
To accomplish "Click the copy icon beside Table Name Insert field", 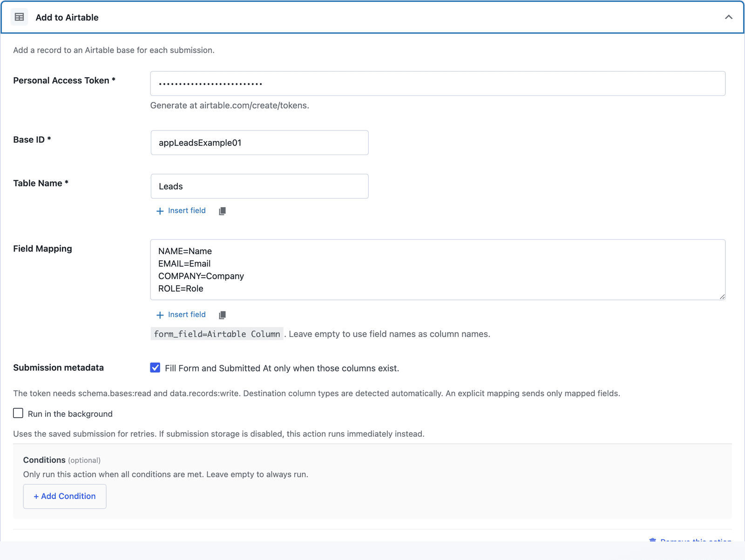I will [222, 211].
